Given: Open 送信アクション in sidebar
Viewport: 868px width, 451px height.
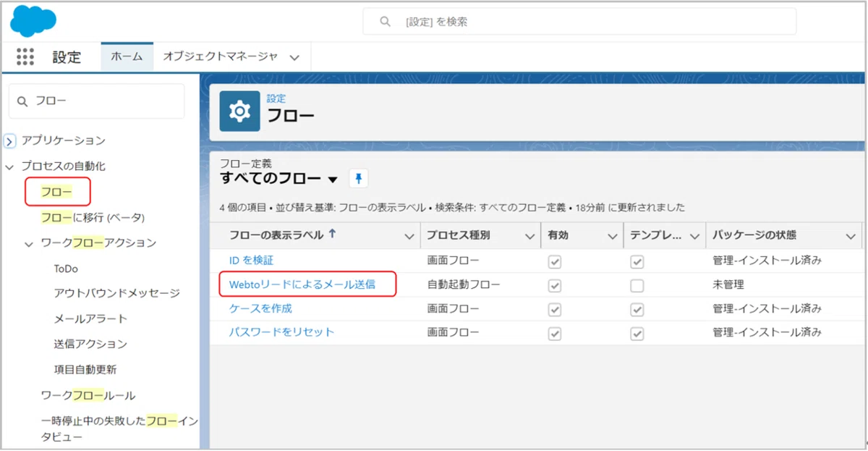Looking at the screenshot, I should click(90, 344).
